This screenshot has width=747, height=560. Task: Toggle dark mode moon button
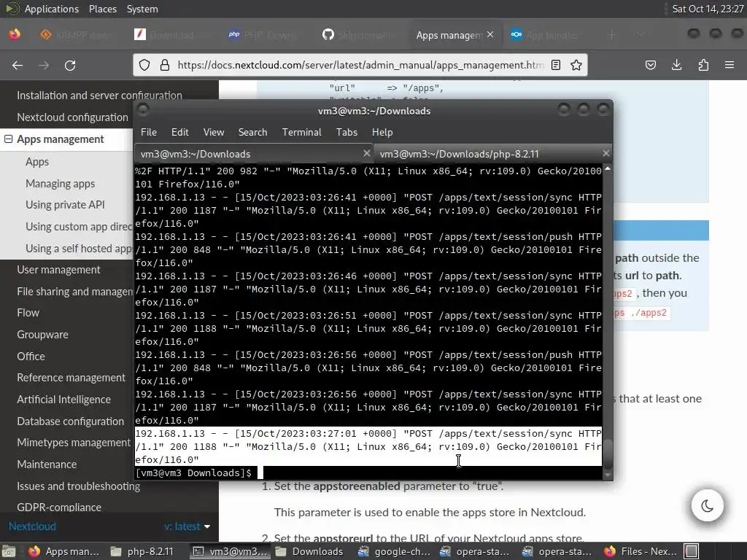click(708, 506)
